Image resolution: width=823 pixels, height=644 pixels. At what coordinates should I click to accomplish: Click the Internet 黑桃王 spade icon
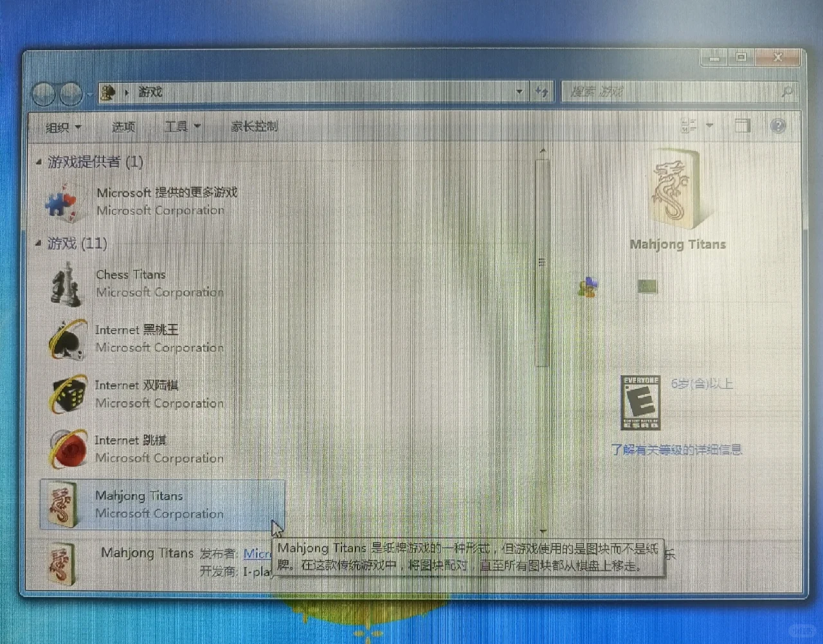tap(67, 339)
